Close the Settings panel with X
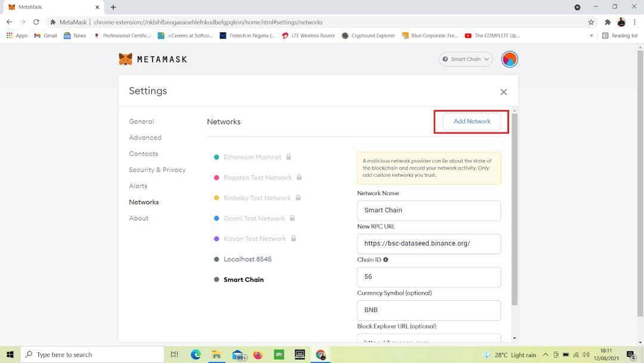 (503, 92)
